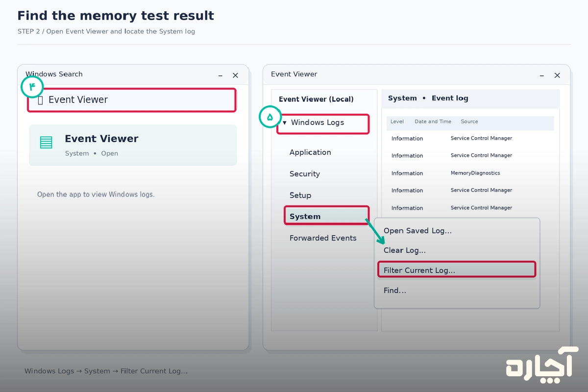Click the 'System • Open' subtitle text

coord(92,153)
